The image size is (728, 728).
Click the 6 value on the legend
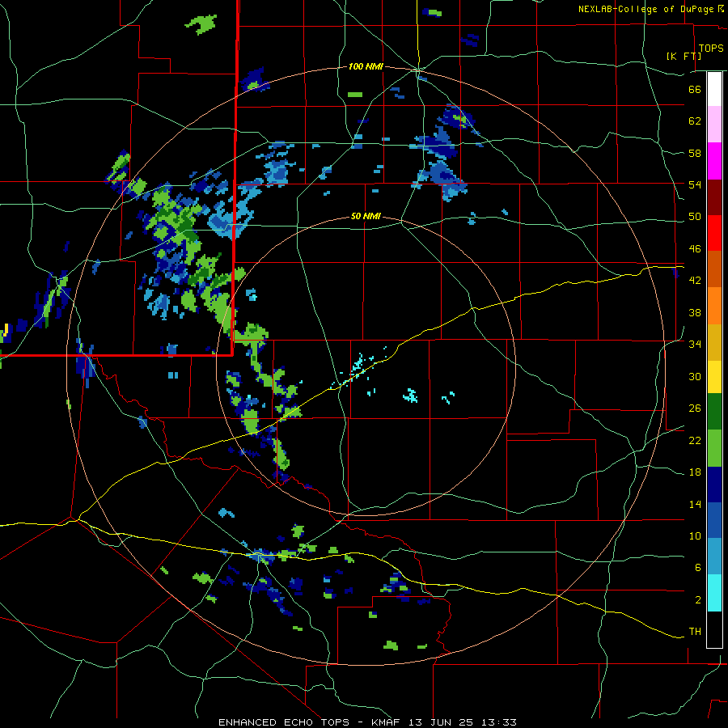697,567
